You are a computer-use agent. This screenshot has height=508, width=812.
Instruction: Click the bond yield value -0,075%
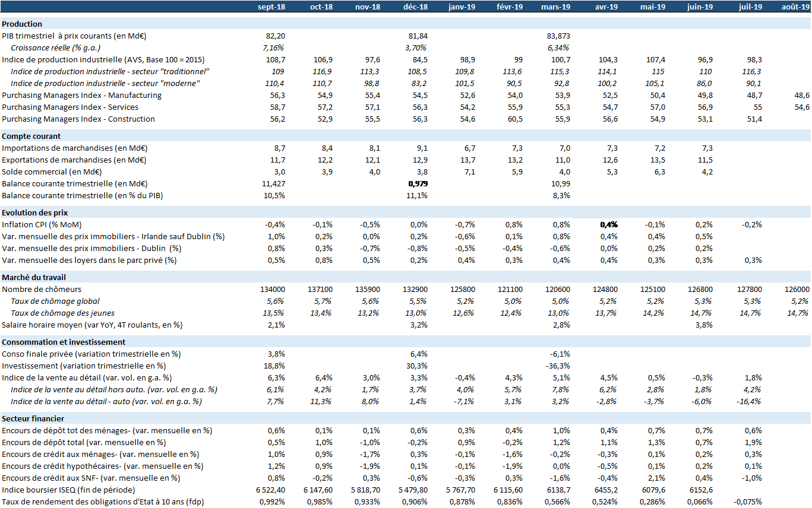point(748,502)
